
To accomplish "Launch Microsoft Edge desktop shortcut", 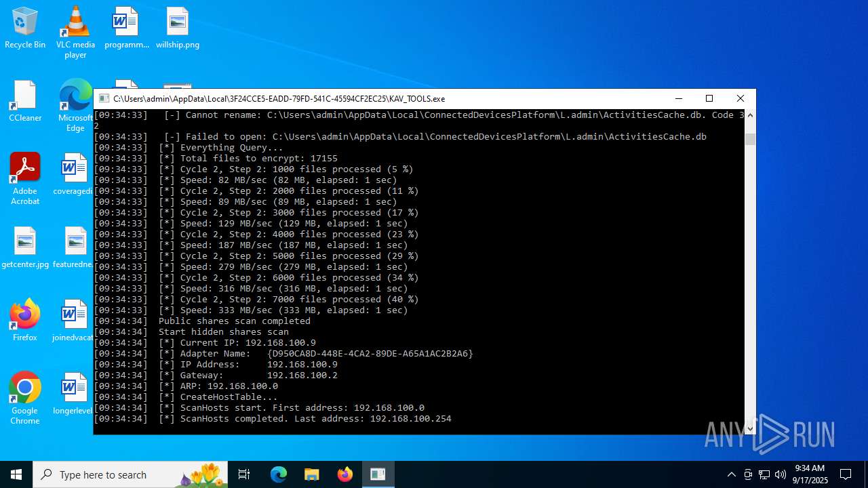I will (x=75, y=106).
